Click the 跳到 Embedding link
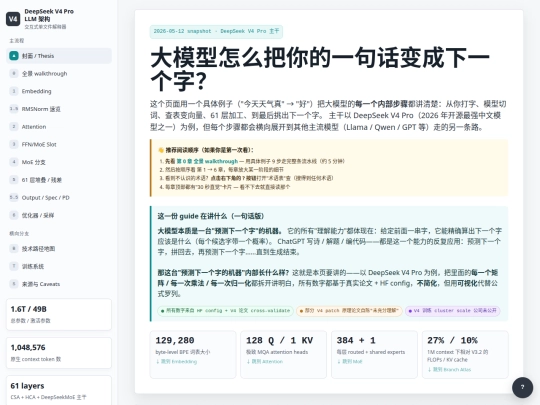 pyautogui.click(x=176, y=362)
